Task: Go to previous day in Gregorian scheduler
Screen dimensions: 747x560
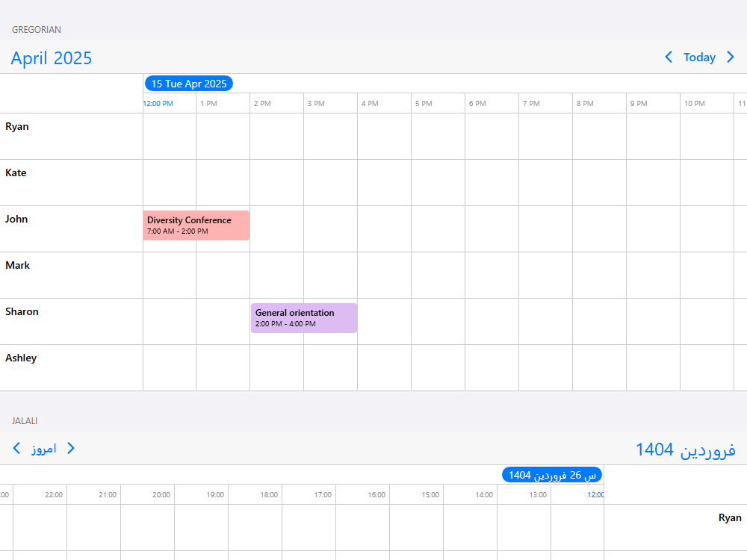Action: pyautogui.click(x=669, y=57)
